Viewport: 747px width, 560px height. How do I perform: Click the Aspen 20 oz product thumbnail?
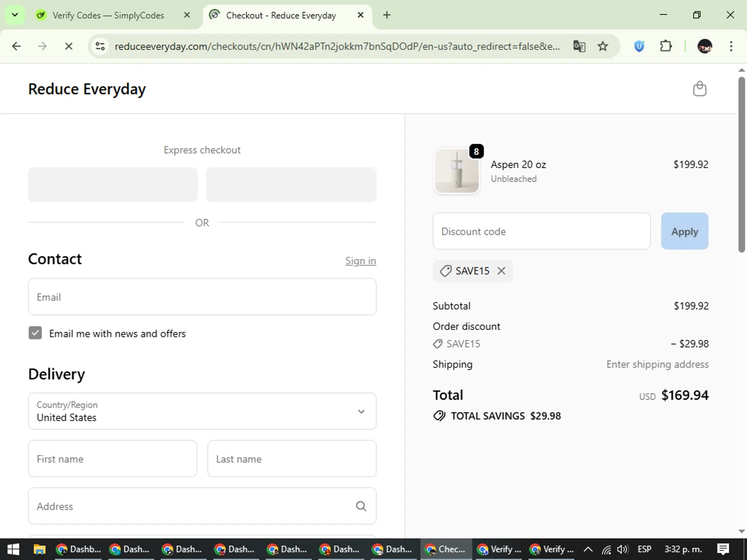coord(457,171)
